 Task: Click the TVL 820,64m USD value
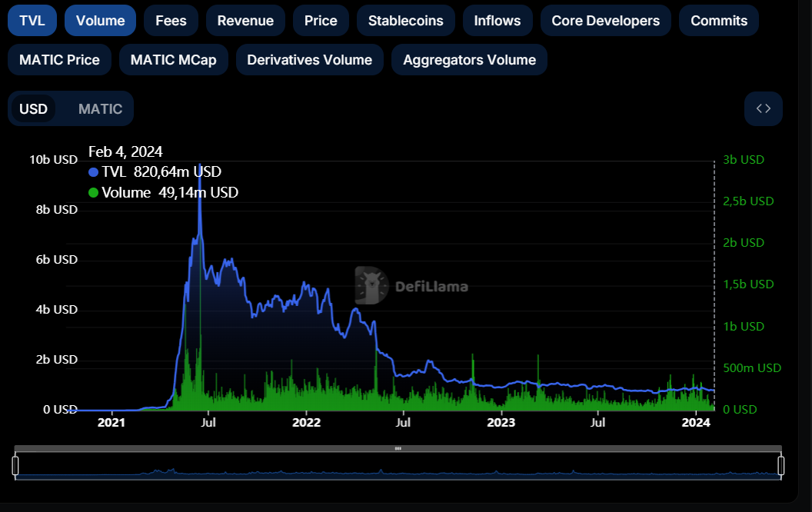(178, 172)
